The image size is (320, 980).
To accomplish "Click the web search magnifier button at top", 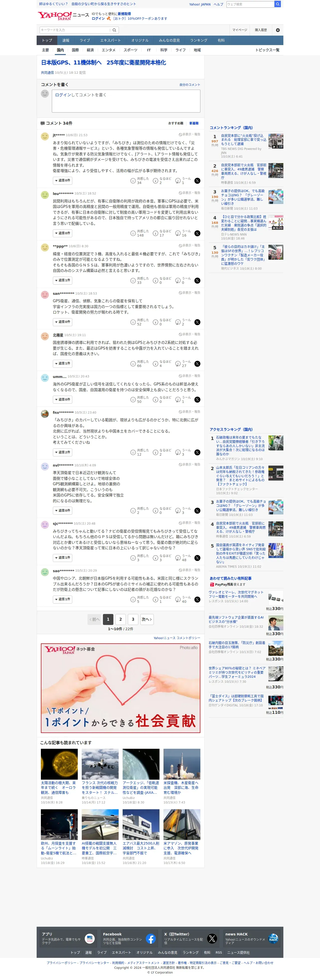I will (x=278, y=4).
